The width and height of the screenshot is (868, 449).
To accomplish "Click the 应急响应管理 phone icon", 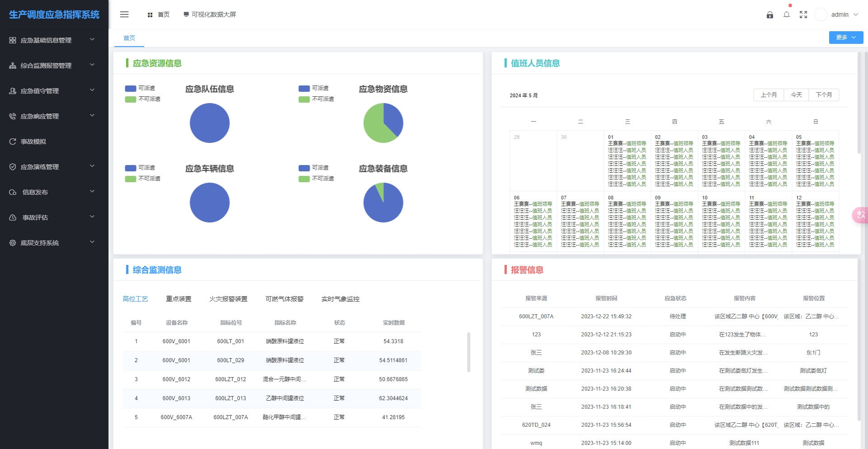I will point(13,116).
